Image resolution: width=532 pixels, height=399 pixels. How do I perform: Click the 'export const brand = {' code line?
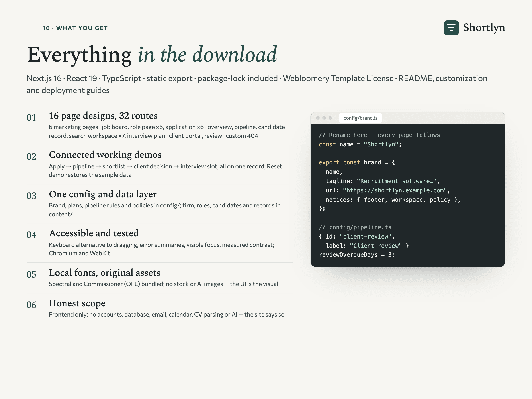[x=357, y=162]
